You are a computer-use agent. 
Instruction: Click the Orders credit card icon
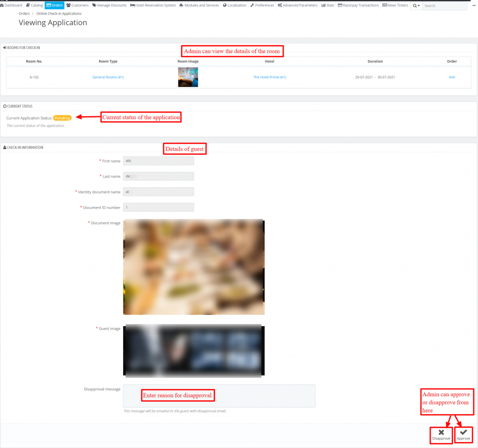(49, 5)
